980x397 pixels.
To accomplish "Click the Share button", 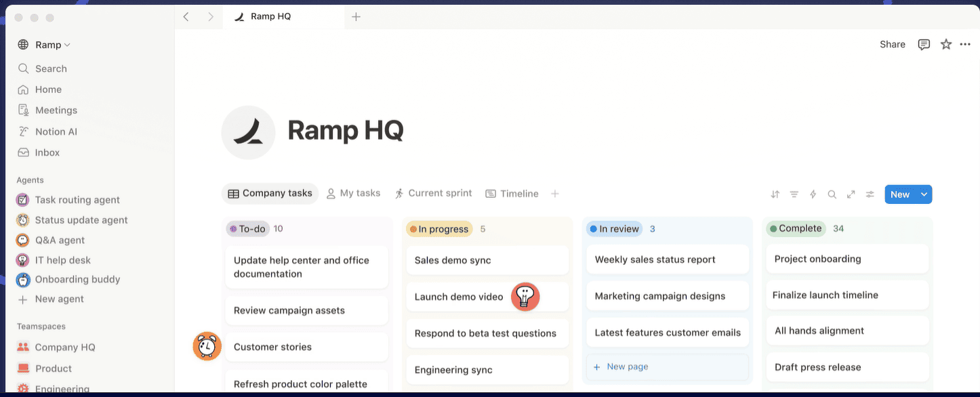I will [892, 45].
